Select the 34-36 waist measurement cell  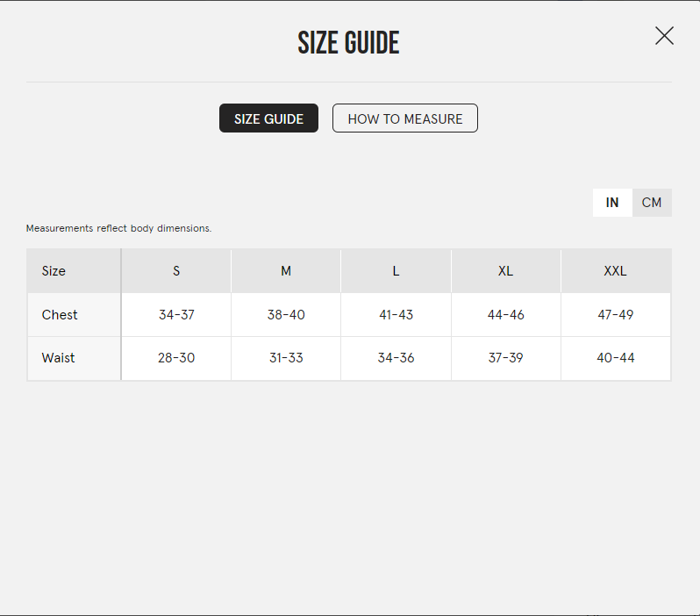click(396, 358)
